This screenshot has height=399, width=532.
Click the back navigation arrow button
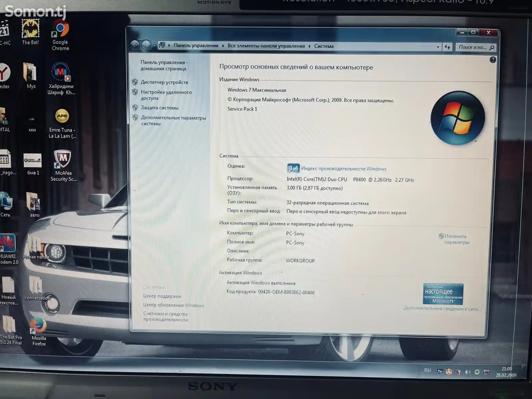click(135, 45)
